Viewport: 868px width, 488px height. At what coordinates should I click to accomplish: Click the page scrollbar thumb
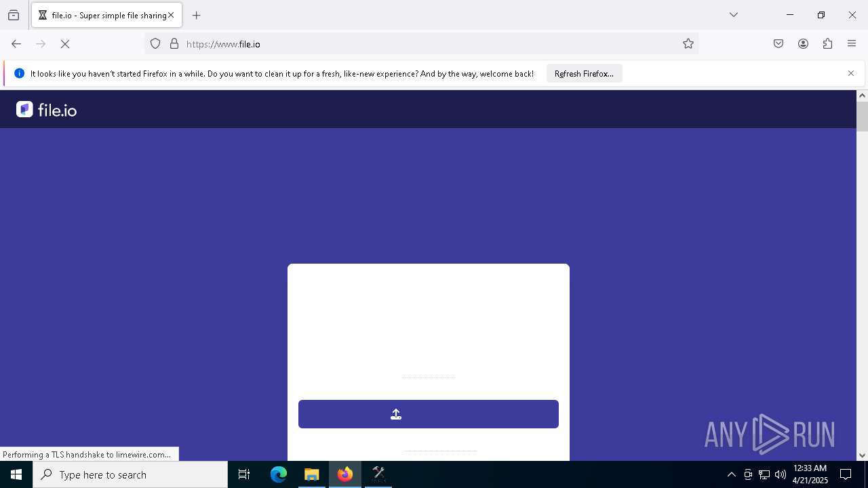pos(862,117)
